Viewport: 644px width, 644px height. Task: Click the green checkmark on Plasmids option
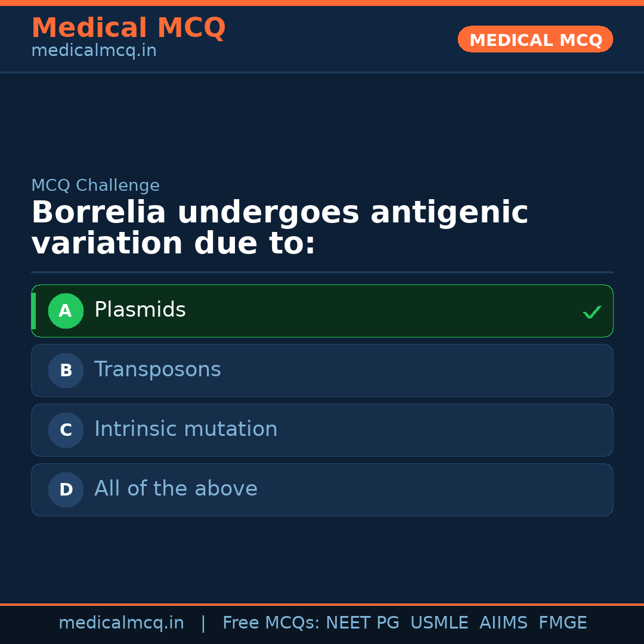(x=592, y=312)
